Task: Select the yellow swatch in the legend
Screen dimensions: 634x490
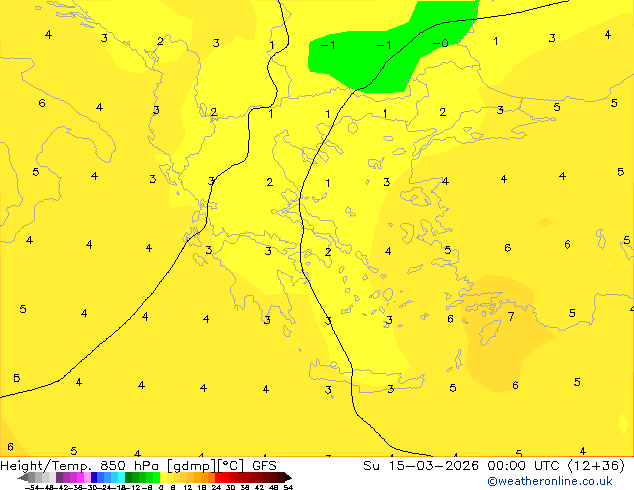Action: tap(163, 477)
